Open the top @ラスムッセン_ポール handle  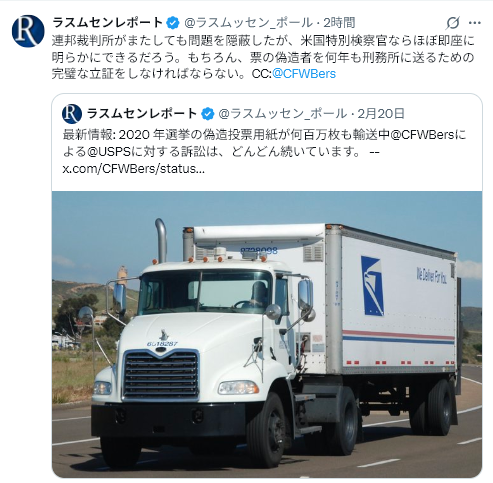pyautogui.click(x=249, y=23)
